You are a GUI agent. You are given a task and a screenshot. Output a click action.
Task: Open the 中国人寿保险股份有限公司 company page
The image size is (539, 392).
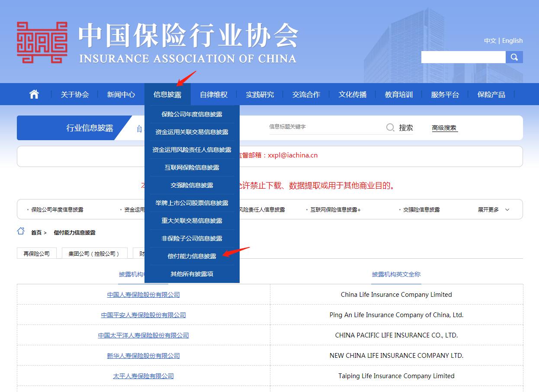[x=143, y=295]
